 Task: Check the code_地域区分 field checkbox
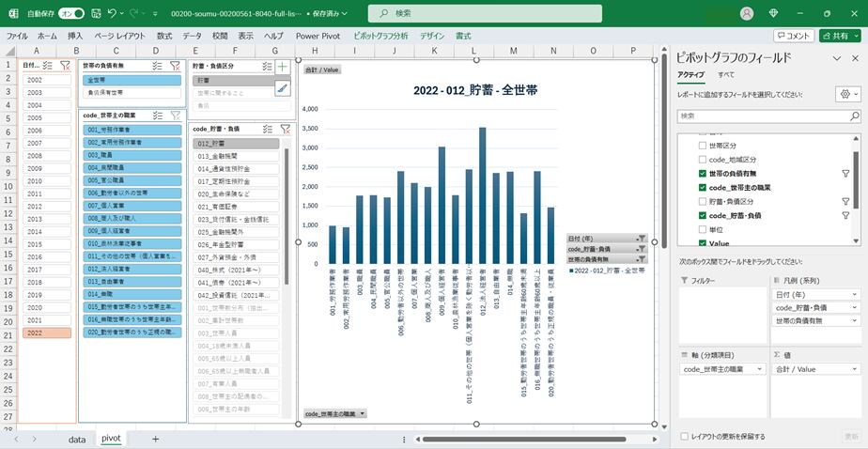coord(703,160)
